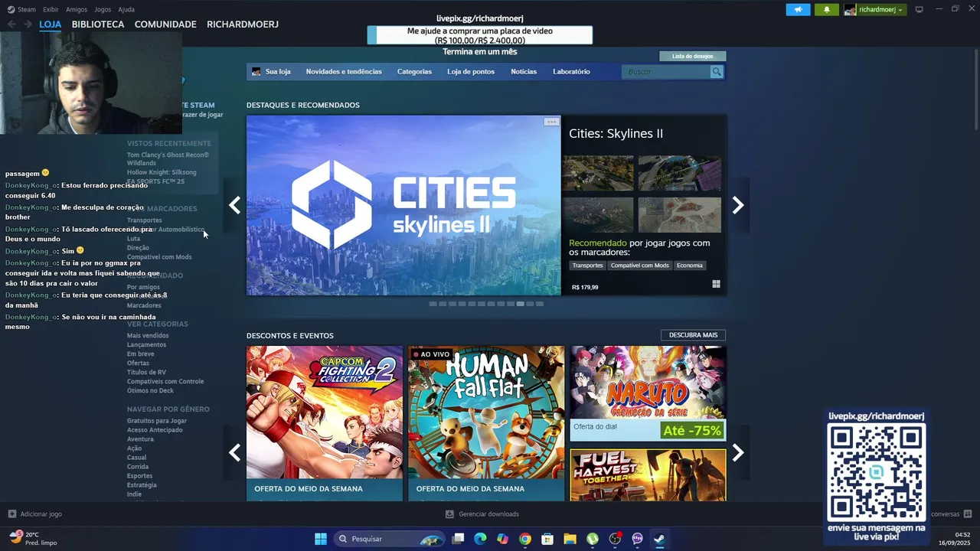This screenshot has height=551, width=980.
Task: Open the purple chat app on the taskbar
Action: tap(638, 539)
